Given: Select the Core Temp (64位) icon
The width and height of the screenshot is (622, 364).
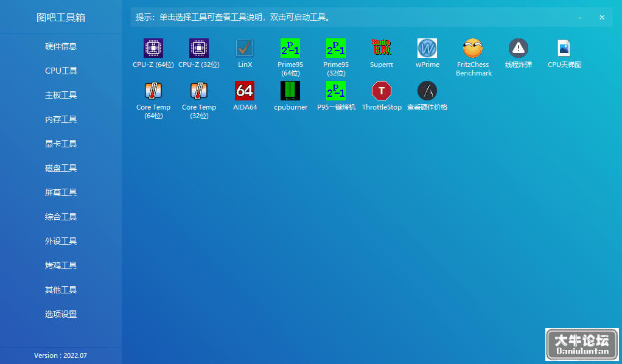Looking at the screenshot, I should 153,91.
